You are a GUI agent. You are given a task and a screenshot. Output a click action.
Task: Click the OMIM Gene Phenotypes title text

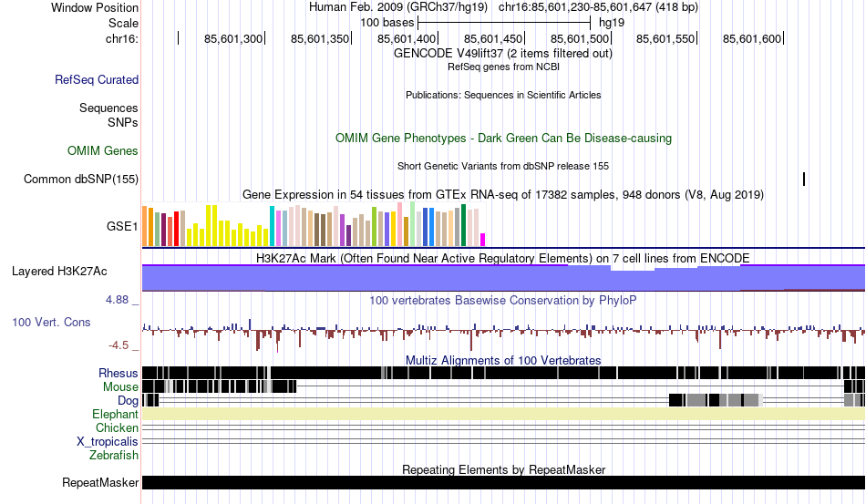tap(503, 138)
